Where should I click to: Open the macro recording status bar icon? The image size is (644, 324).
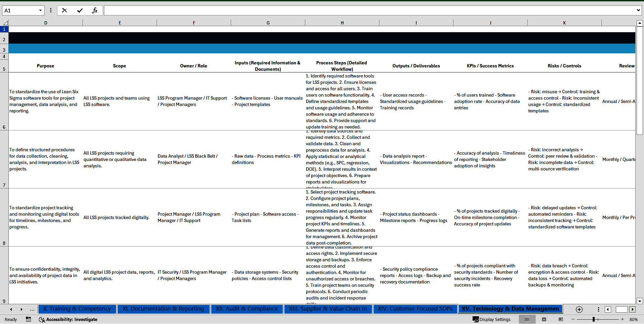[29, 319]
